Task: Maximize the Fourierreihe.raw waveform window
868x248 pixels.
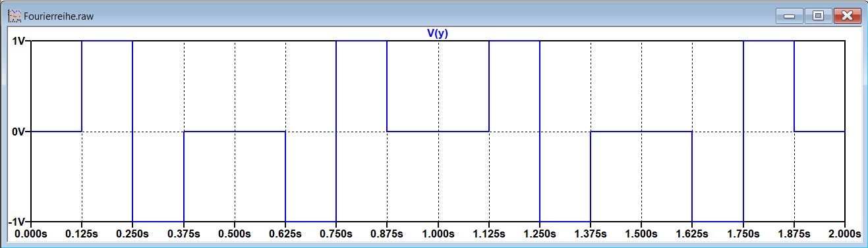Action: pos(818,16)
